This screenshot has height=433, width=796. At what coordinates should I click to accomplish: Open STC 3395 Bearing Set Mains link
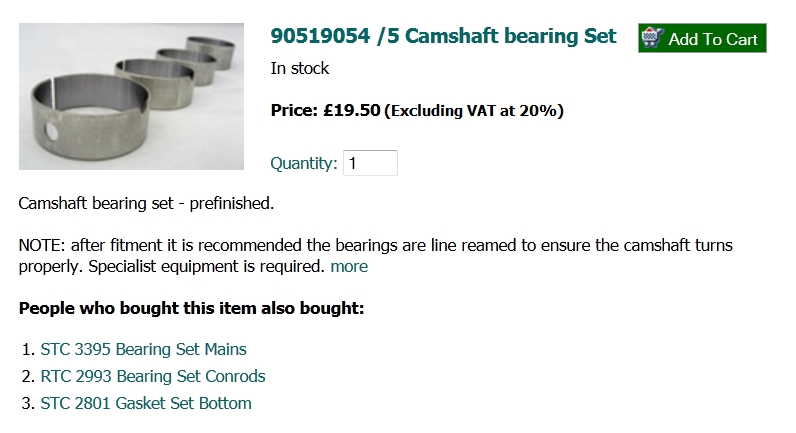coord(143,350)
